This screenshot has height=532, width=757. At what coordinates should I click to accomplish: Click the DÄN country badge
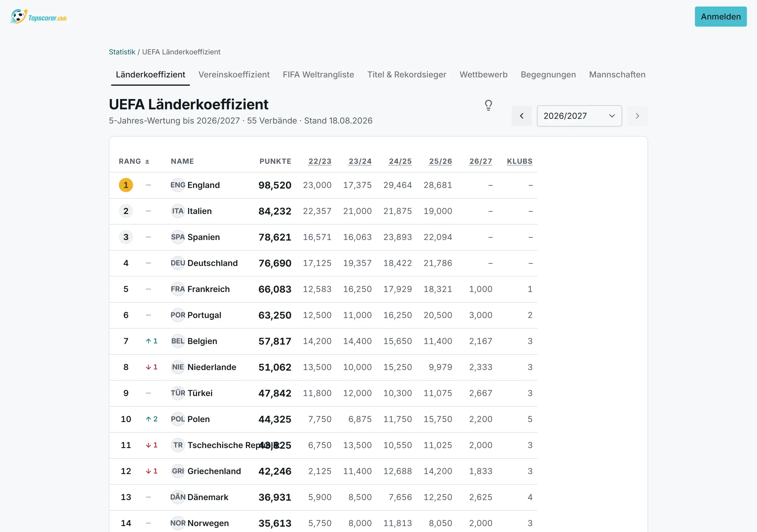[178, 497]
